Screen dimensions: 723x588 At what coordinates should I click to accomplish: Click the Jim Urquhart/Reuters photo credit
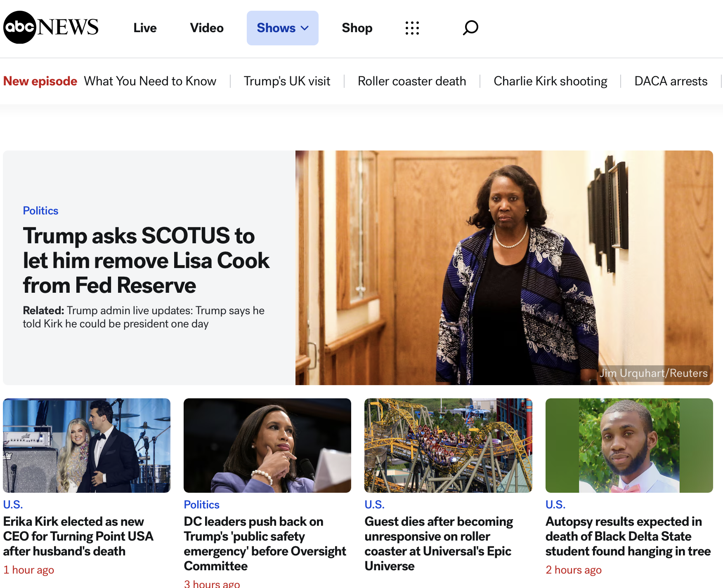[x=654, y=373]
